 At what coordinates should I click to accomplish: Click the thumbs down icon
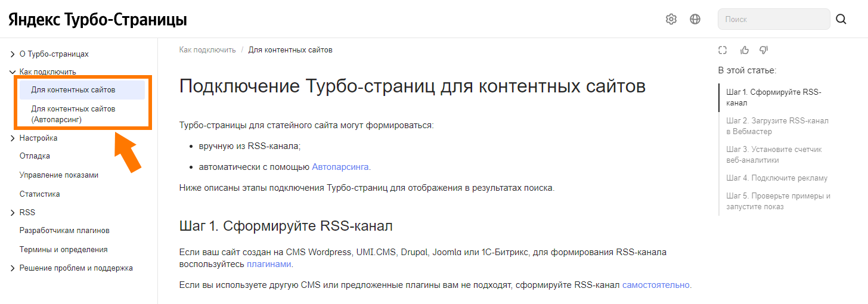click(764, 50)
